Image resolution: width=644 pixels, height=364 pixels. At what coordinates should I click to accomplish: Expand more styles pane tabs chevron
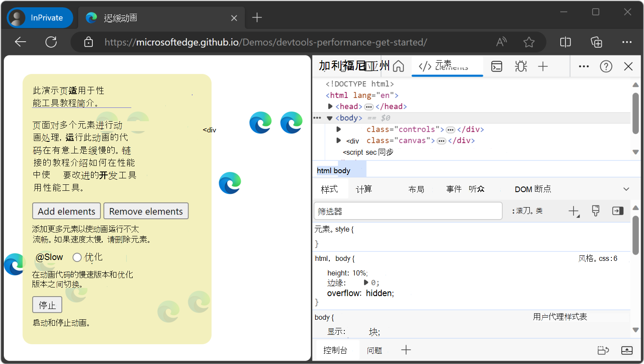(x=626, y=189)
